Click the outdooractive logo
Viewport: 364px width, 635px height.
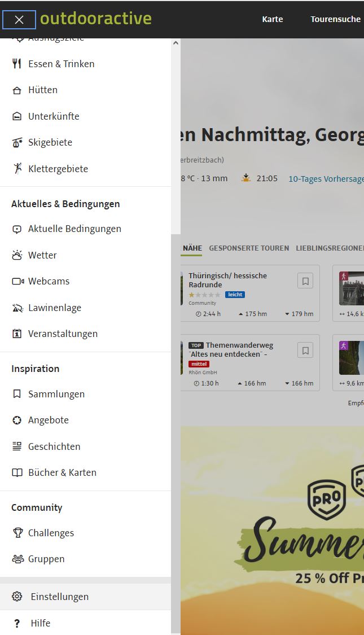(96, 19)
